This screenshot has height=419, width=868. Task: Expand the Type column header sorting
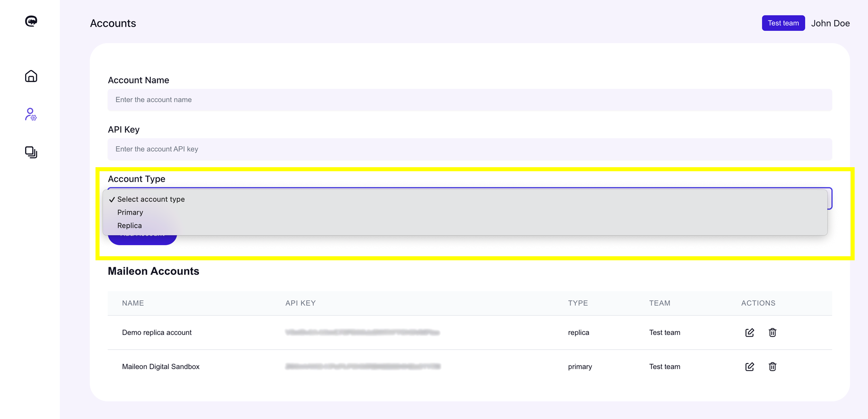tap(578, 303)
